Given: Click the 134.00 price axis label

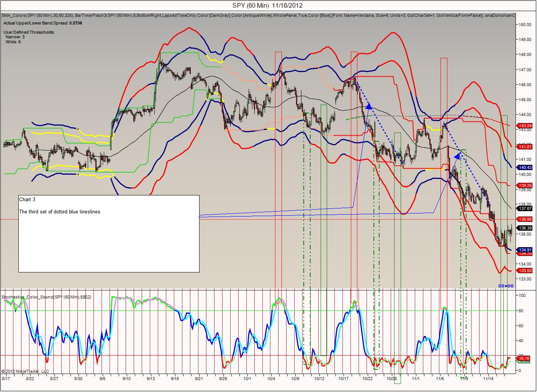Looking at the screenshot, I should (x=525, y=264).
